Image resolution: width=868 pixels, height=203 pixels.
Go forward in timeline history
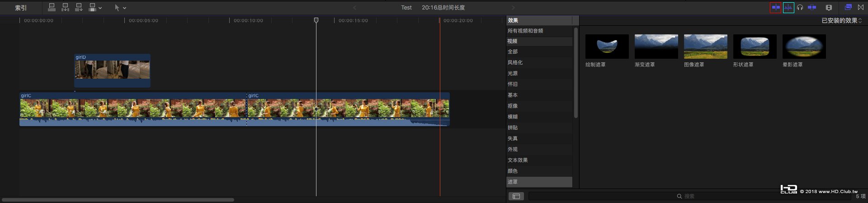(x=513, y=8)
